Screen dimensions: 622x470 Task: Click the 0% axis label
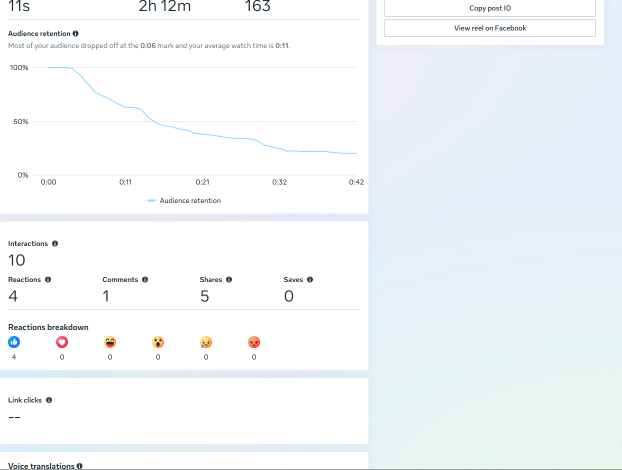click(x=23, y=175)
